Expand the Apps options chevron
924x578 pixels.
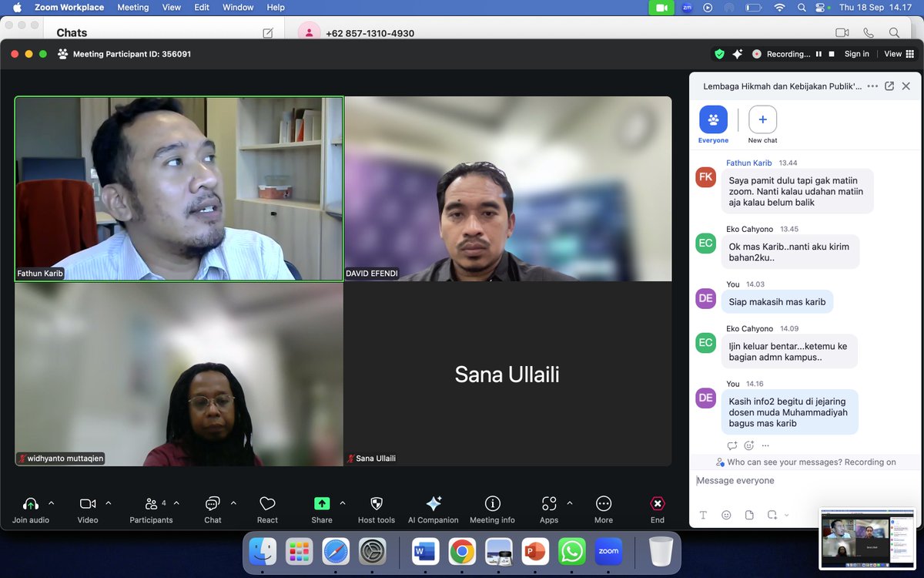pyautogui.click(x=570, y=503)
